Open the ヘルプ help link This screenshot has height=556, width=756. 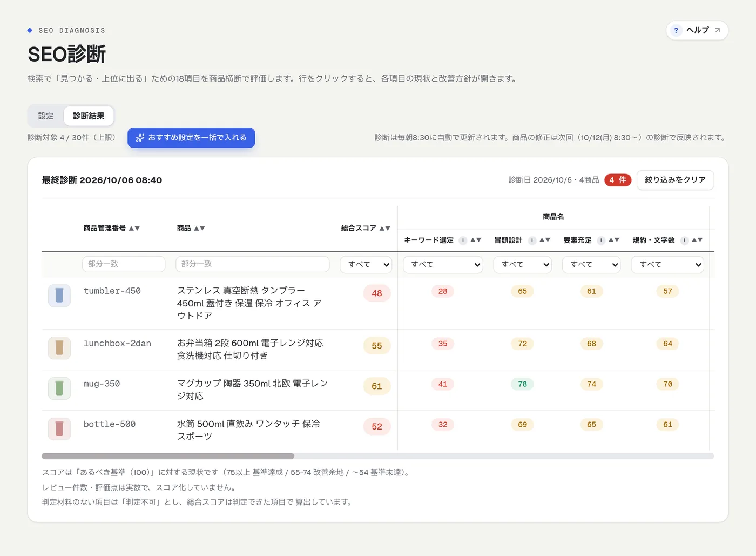(x=697, y=30)
